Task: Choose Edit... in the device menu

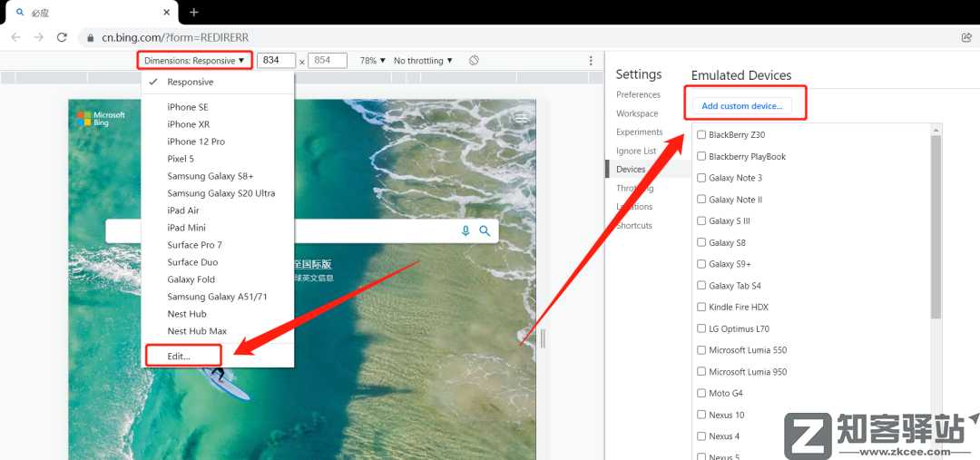Action: [180, 357]
